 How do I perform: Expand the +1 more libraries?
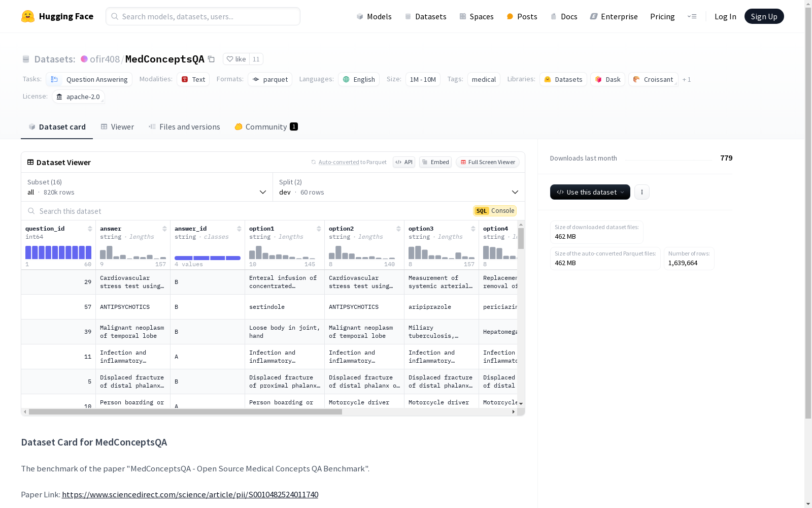(687, 79)
